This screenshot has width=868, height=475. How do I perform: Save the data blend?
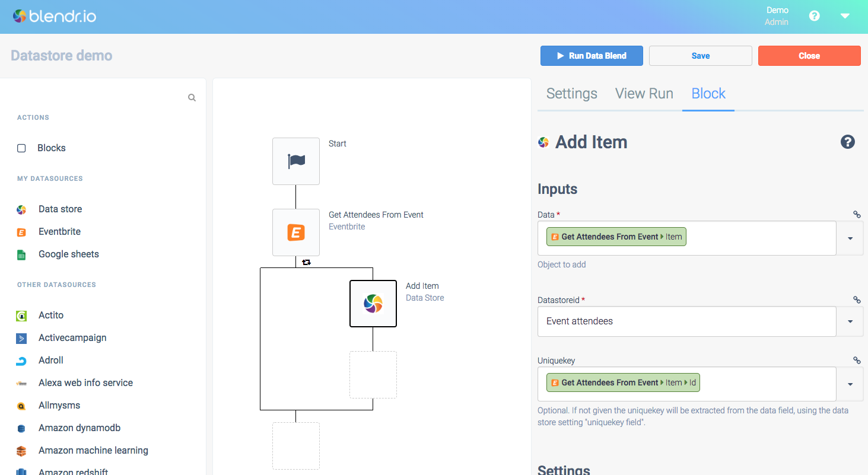point(701,56)
